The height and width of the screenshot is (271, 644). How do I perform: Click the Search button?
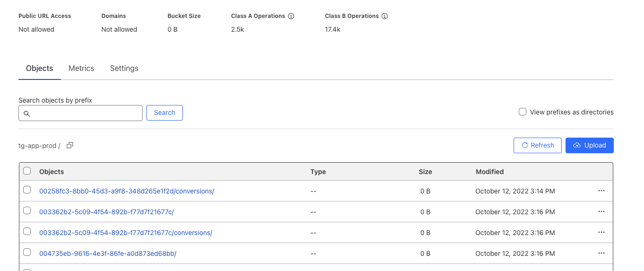click(x=164, y=113)
